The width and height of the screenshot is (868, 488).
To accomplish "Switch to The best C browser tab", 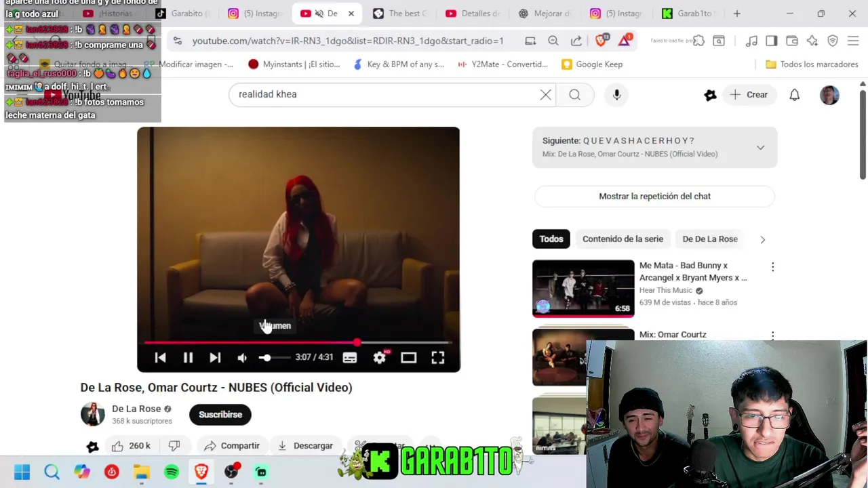I will coord(400,14).
